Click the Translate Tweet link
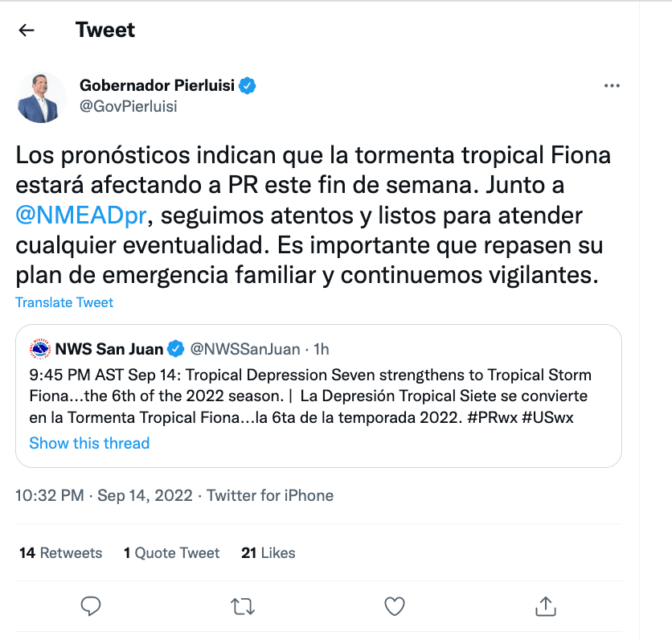Viewport: 672px width, 640px height. point(64,302)
